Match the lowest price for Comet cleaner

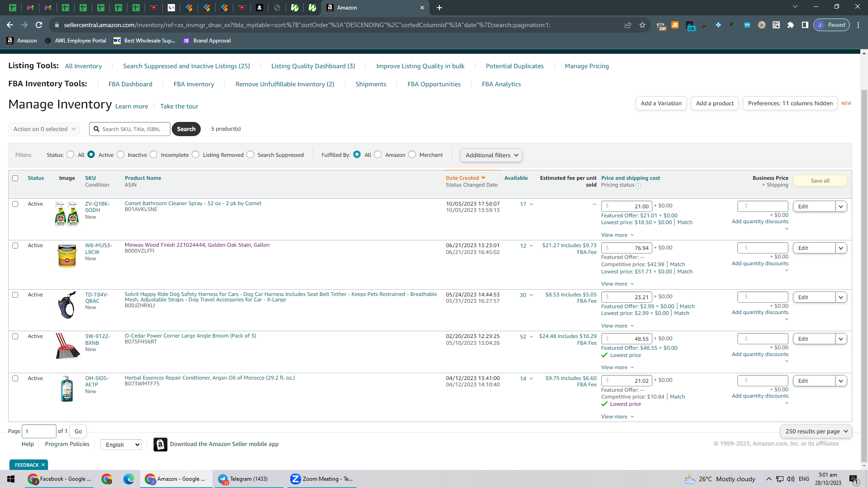(685, 222)
